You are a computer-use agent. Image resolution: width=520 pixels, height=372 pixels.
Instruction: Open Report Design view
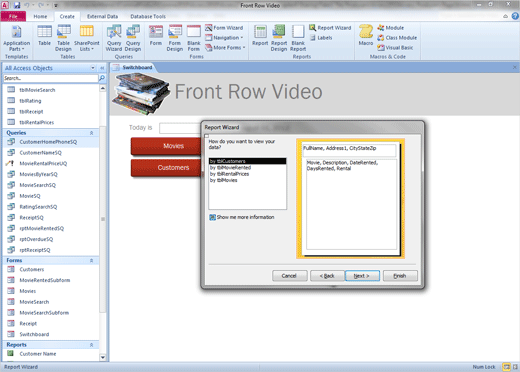(279, 39)
